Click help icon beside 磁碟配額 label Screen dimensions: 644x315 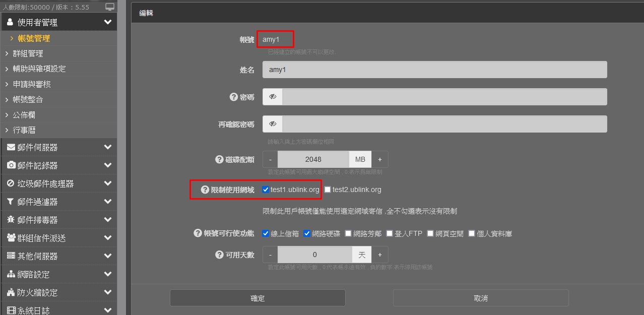(219, 159)
